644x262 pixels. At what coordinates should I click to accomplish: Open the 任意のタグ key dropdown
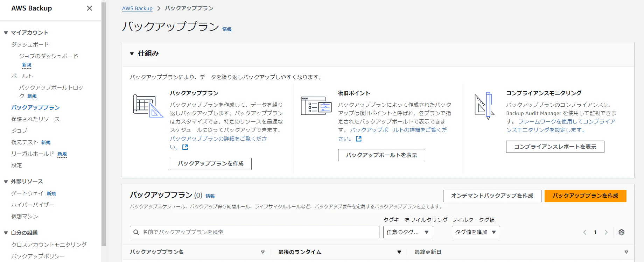(408, 232)
